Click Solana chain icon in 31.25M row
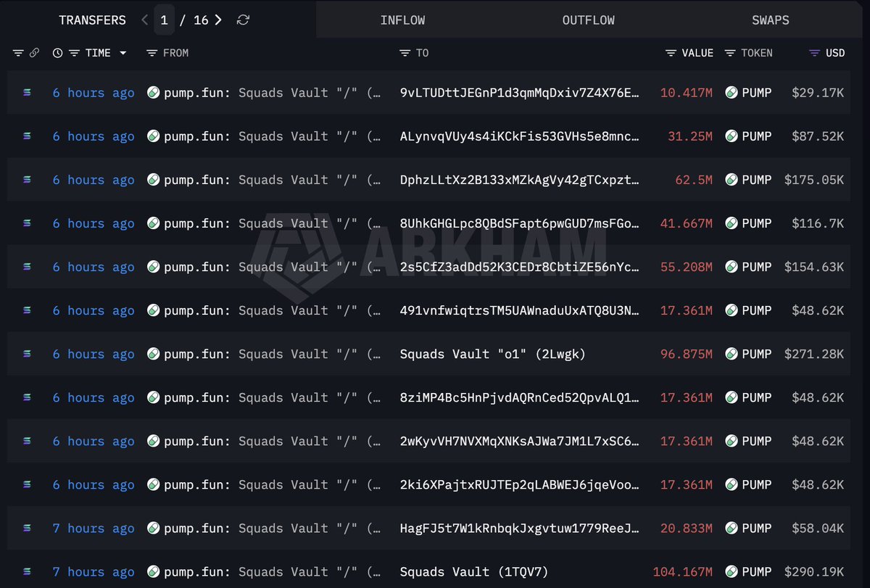This screenshot has width=870, height=588. coord(28,136)
